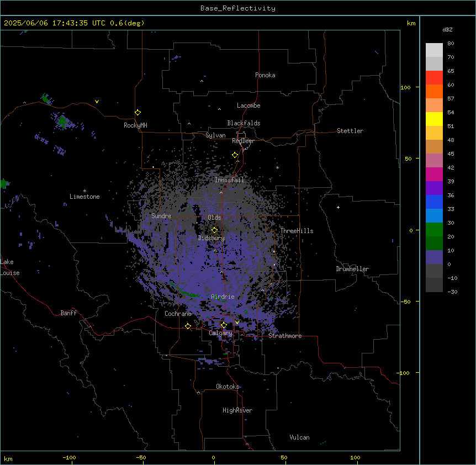Select yellow diamond marker between Olds and Didsbury
The height and width of the screenshot is (465, 476).
coord(214,230)
